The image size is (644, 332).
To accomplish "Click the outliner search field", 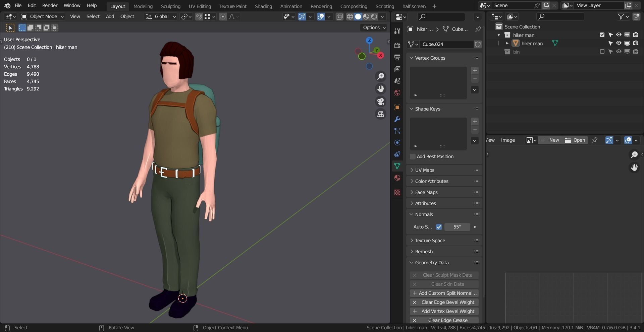I will 560,16.
